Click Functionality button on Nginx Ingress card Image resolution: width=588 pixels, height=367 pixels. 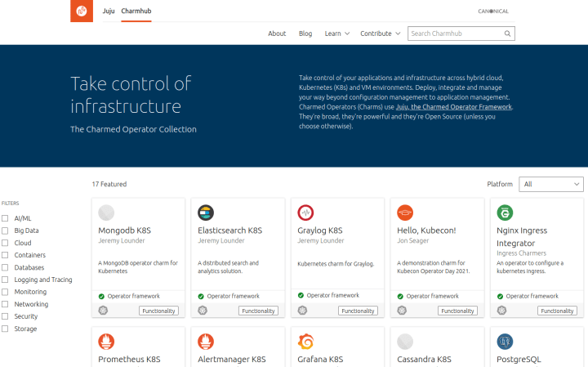557,311
